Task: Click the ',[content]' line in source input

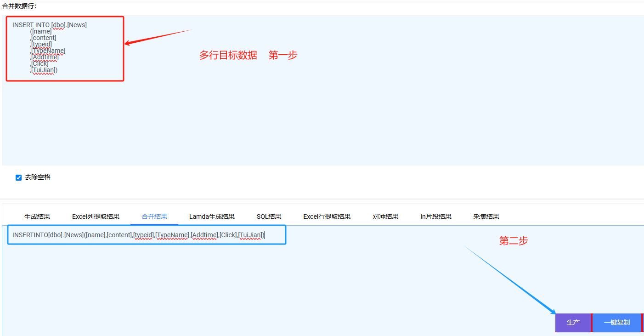Action: (x=44, y=38)
